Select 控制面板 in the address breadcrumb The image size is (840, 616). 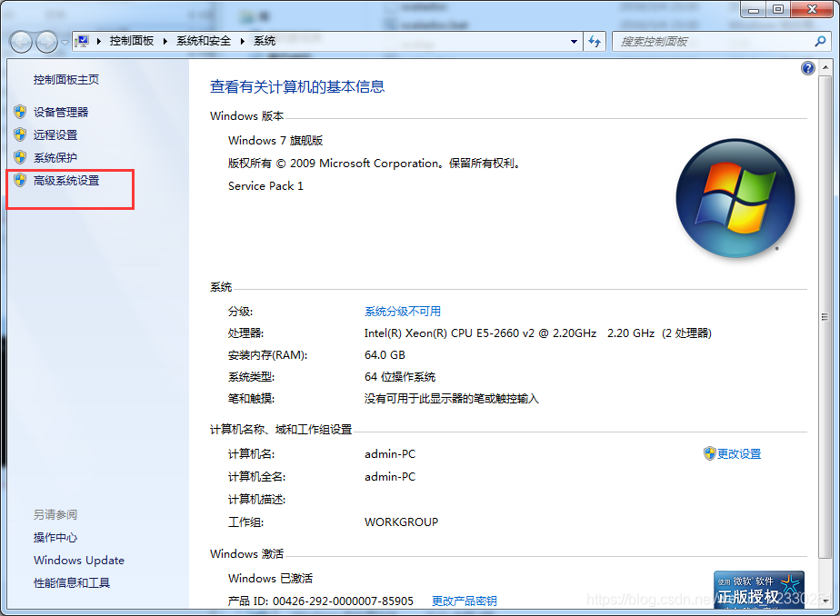tap(131, 41)
